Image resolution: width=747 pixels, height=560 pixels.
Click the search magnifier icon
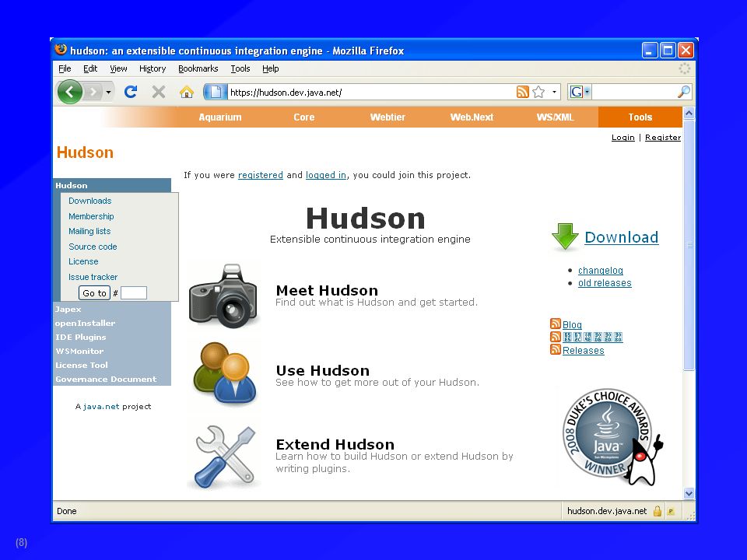[x=684, y=92]
